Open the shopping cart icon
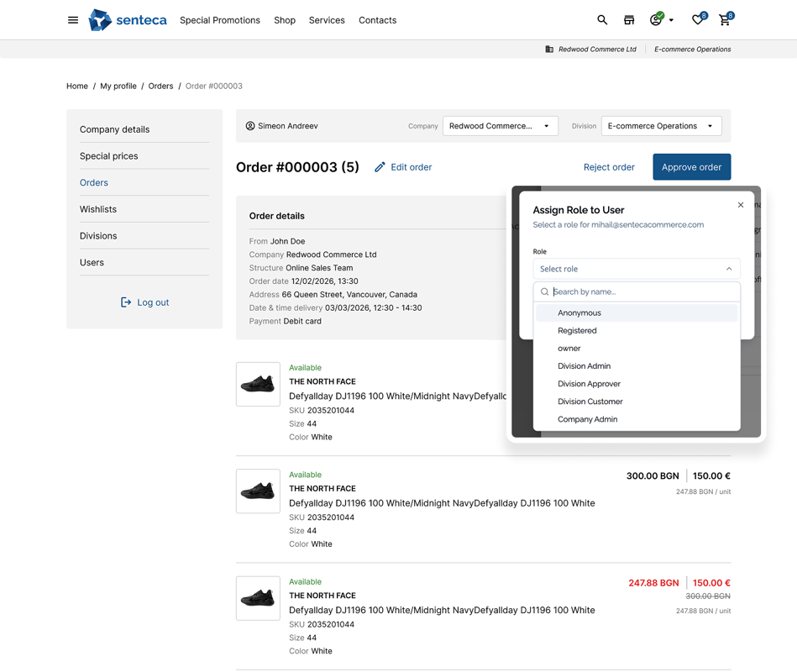The height and width of the screenshot is (672, 797). [725, 19]
